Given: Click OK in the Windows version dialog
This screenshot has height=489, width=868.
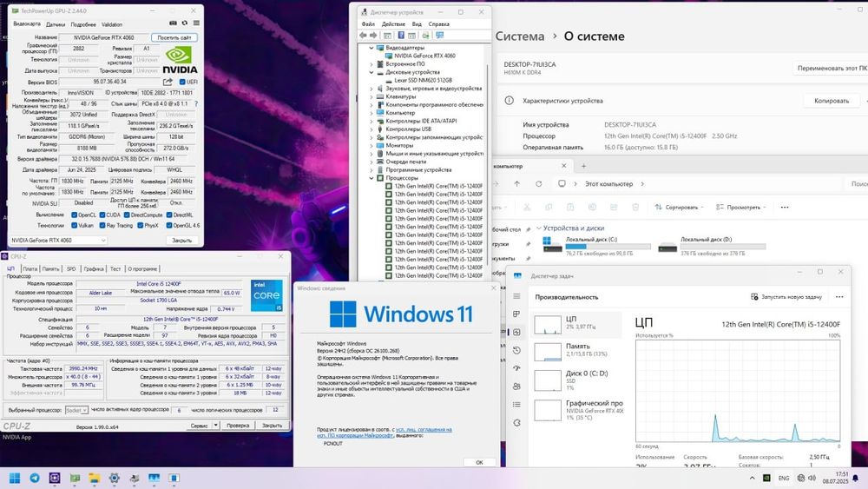Looking at the screenshot, I should tap(479, 462).
